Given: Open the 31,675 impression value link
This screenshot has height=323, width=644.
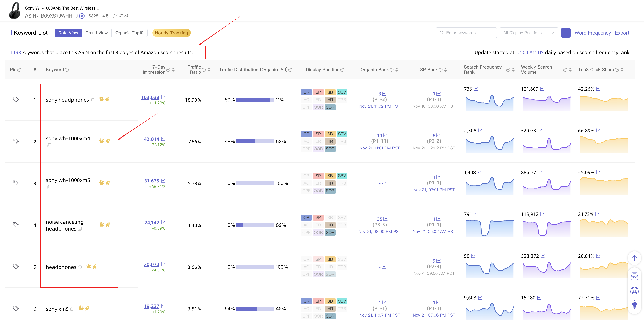Looking at the screenshot, I should click(151, 181).
